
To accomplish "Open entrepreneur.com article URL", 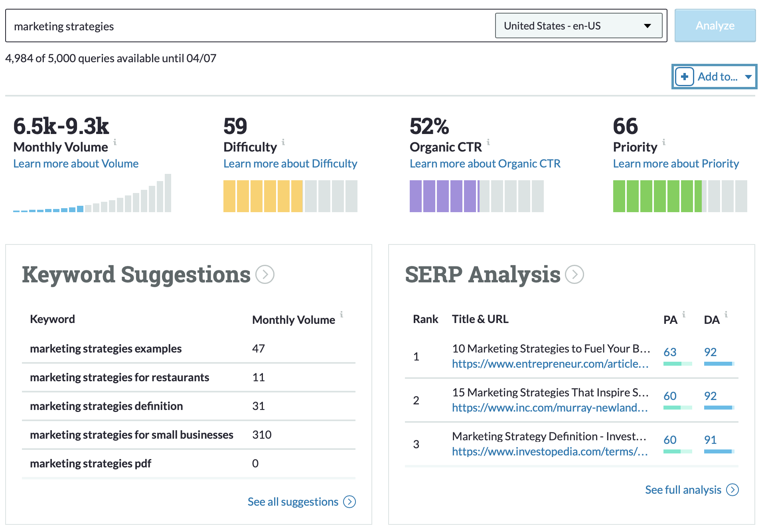I will [x=550, y=364].
